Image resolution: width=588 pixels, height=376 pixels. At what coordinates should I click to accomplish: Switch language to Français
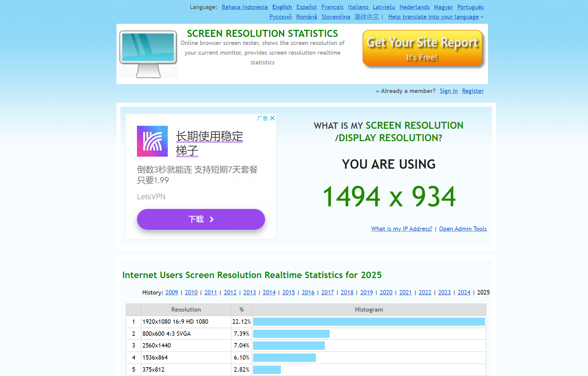click(332, 7)
